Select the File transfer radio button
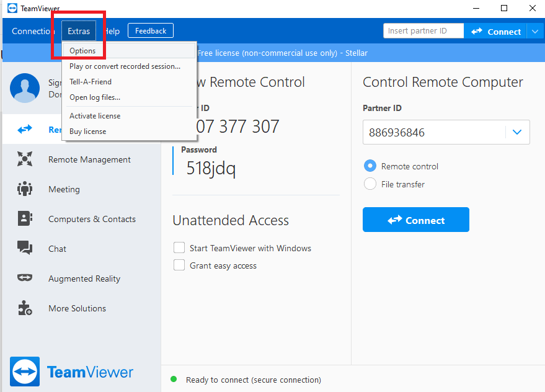The height and width of the screenshot is (392, 545). (370, 184)
